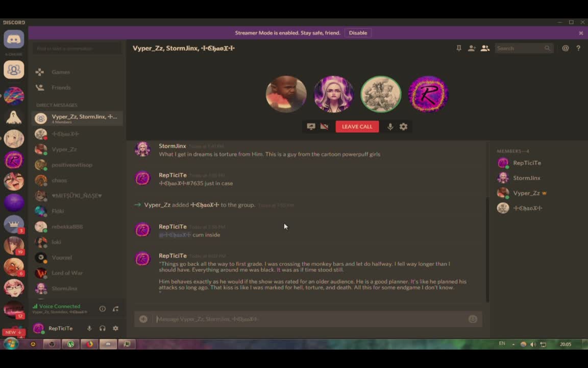
Task: Show hidden tray icons arrow
Action: (x=513, y=344)
